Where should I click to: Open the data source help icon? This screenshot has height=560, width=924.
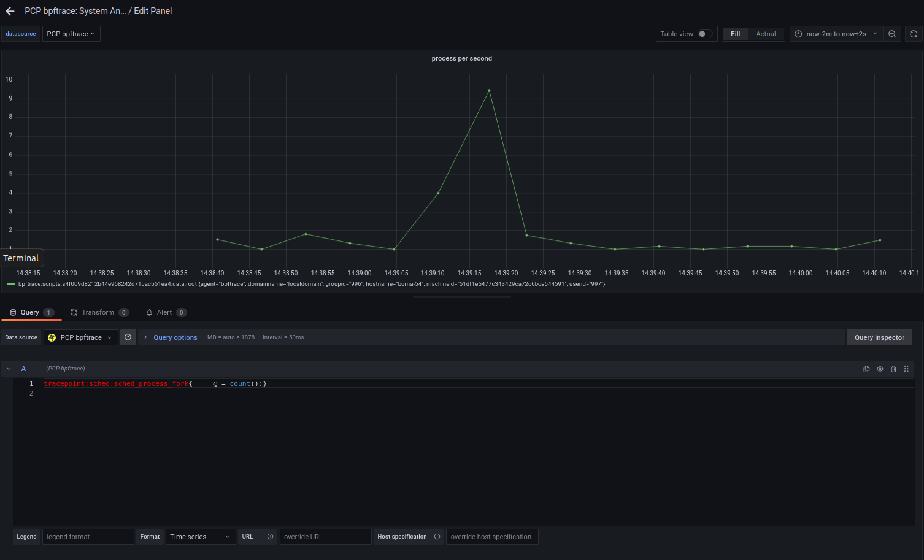[x=128, y=337]
